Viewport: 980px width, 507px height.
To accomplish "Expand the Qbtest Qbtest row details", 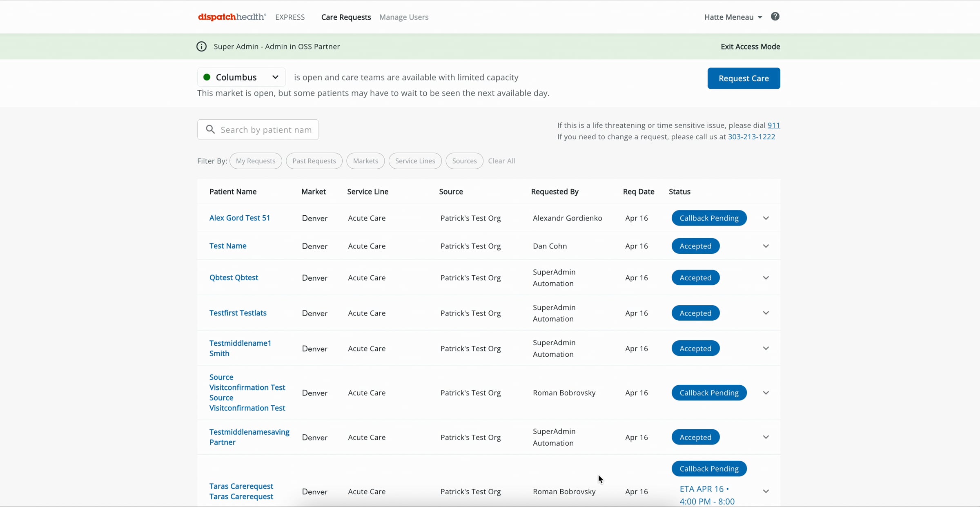I will click(766, 277).
